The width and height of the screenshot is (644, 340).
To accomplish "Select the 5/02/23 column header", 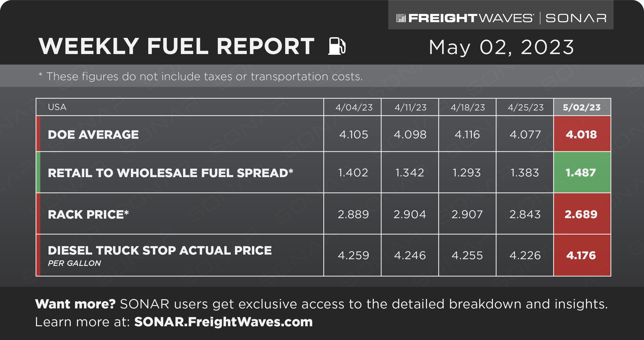I will pos(582,107).
